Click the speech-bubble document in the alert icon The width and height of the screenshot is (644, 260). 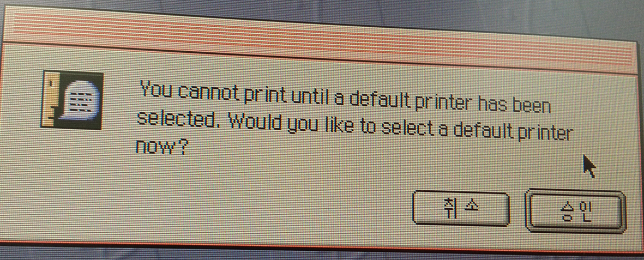tap(80, 101)
